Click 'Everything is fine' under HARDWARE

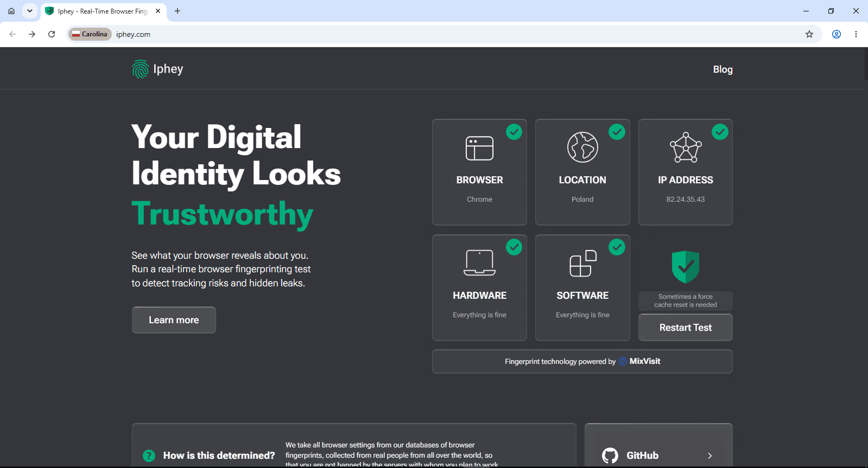(479, 315)
